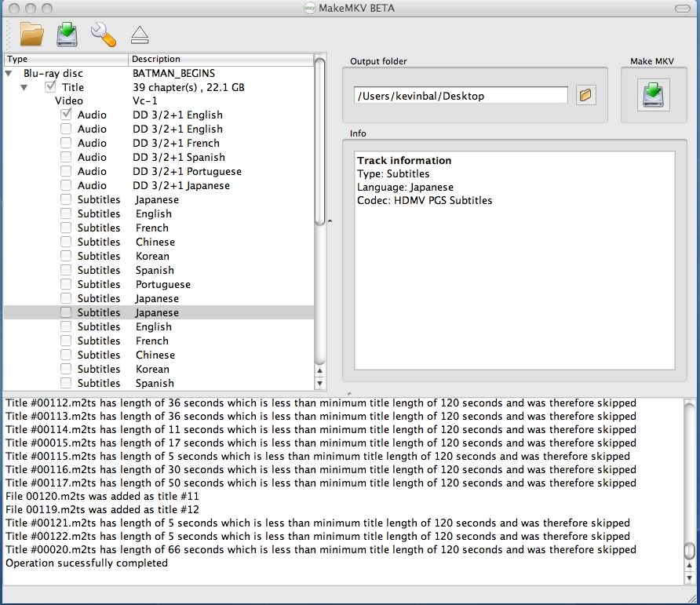Click the log panel scroll-down arrow

(690, 578)
